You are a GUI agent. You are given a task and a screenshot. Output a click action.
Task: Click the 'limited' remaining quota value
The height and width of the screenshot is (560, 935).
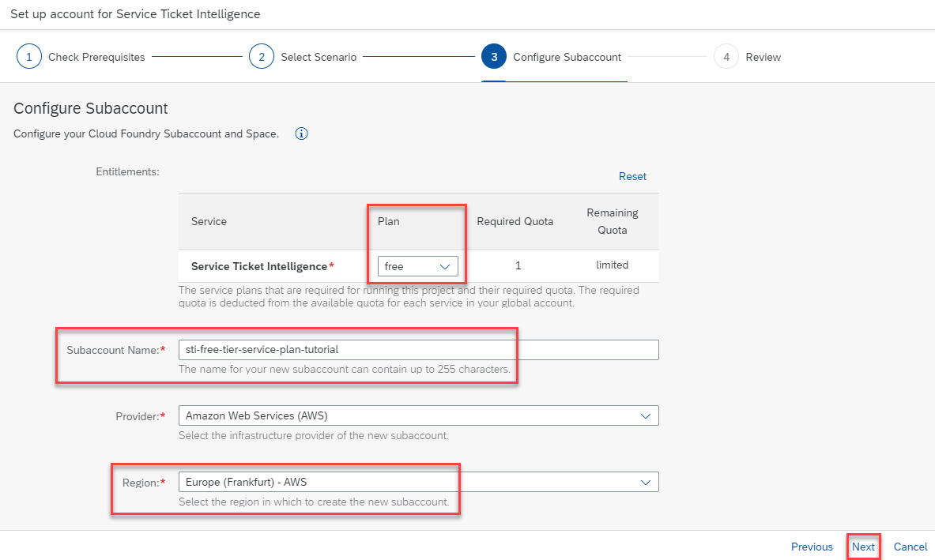(x=613, y=265)
